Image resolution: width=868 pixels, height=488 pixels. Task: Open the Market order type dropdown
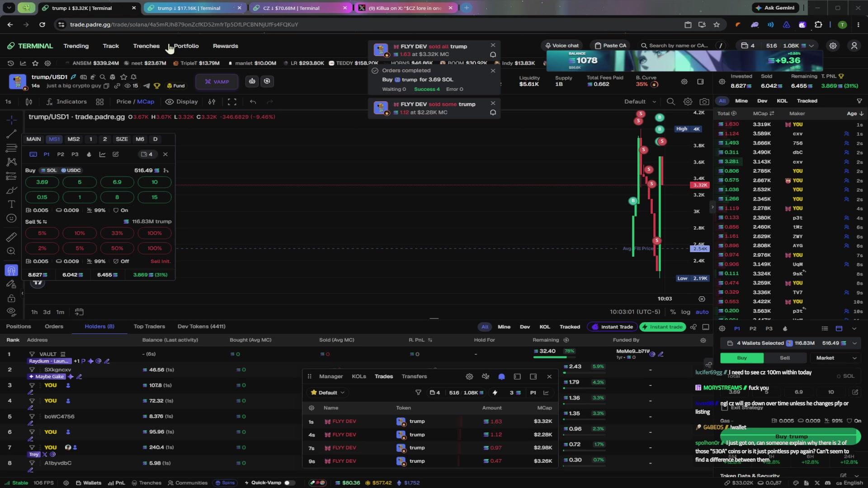click(836, 358)
